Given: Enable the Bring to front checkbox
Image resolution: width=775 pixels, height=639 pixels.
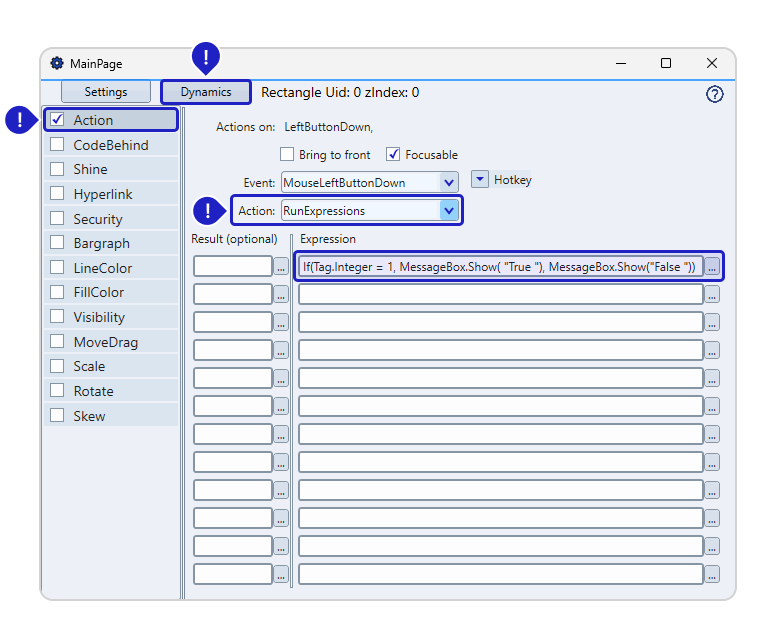Looking at the screenshot, I should click(x=287, y=155).
